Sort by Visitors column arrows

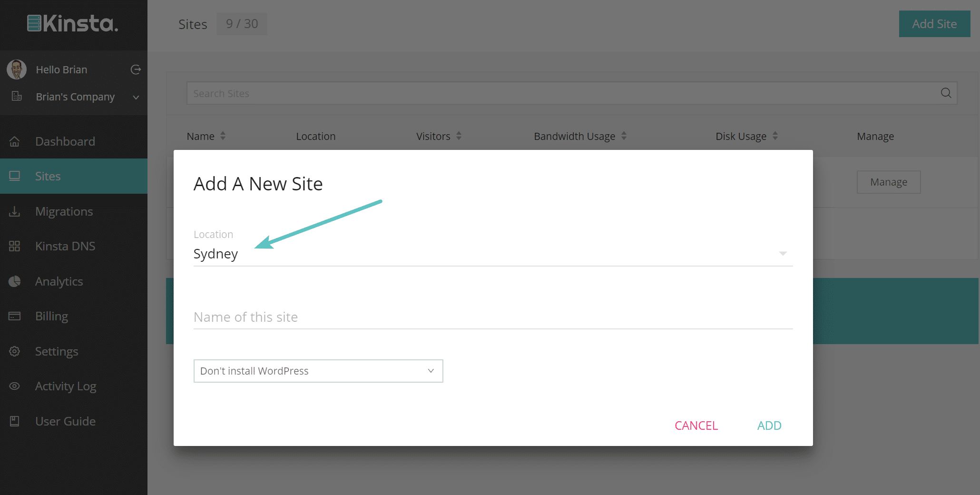tap(459, 136)
